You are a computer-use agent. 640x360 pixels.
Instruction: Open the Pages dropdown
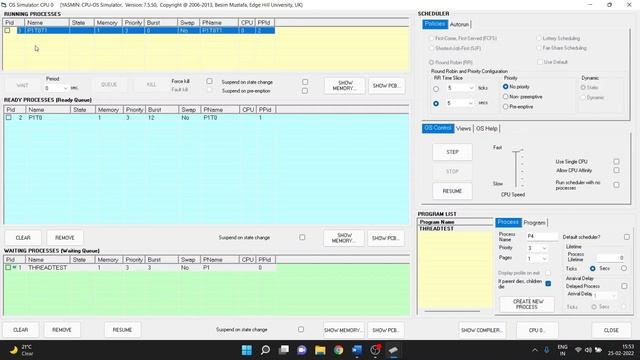pyautogui.click(x=544, y=259)
